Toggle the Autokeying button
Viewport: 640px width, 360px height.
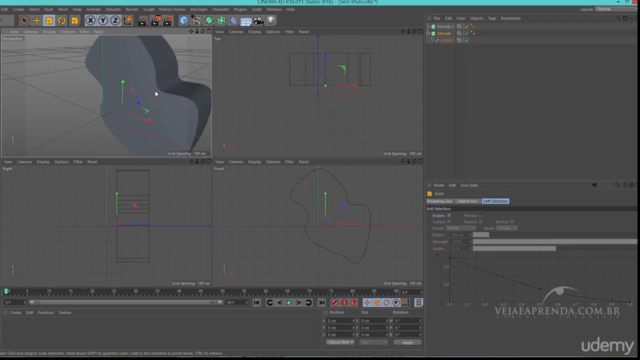[x=344, y=303]
